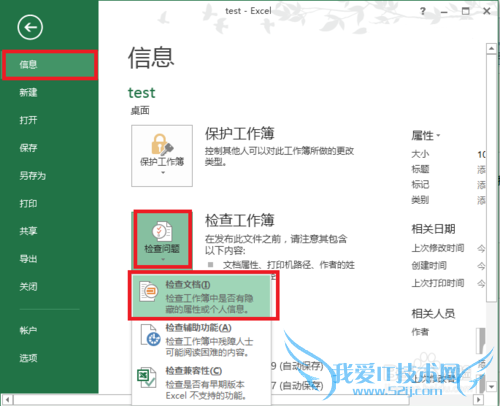Click the accessibility check icon
Image resolution: width=500 pixels, height=406 pixels.
tap(151, 335)
